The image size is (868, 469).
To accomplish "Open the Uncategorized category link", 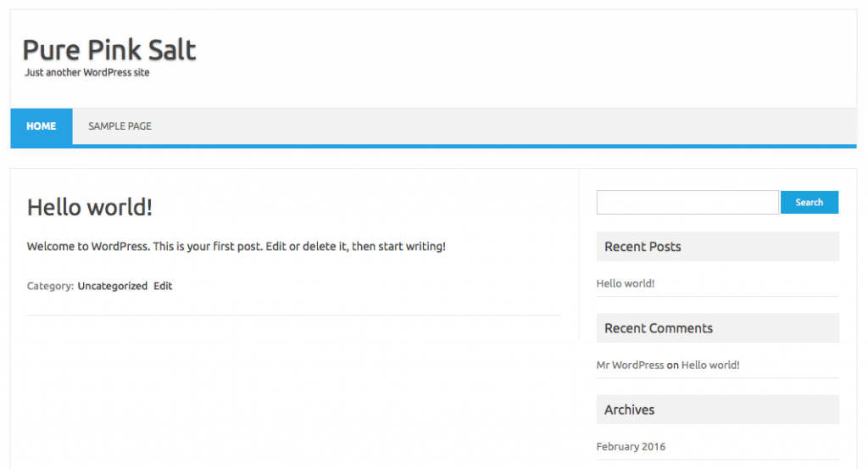I will coord(113,286).
